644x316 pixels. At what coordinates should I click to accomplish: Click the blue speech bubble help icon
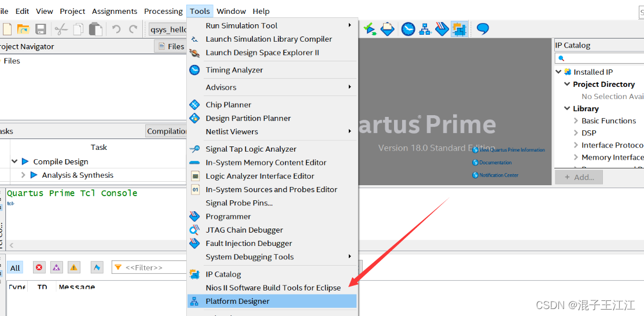[x=483, y=29]
